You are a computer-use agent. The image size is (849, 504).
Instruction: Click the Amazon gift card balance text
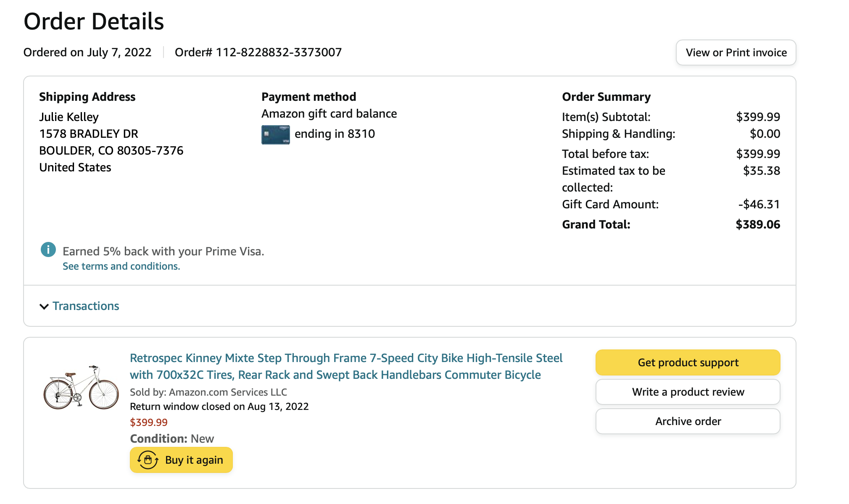coord(329,113)
